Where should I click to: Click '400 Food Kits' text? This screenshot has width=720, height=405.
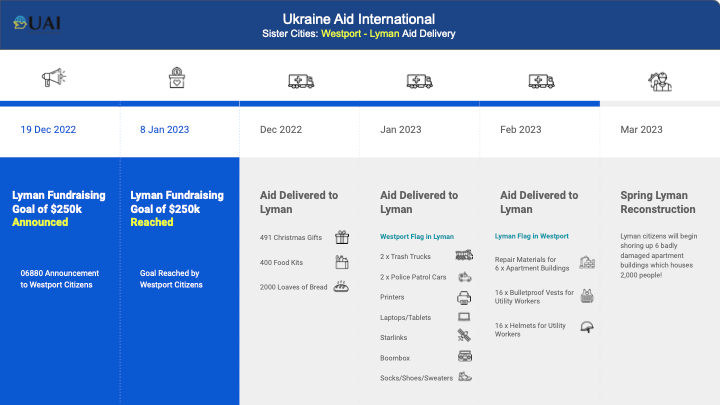pyautogui.click(x=281, y=262)
